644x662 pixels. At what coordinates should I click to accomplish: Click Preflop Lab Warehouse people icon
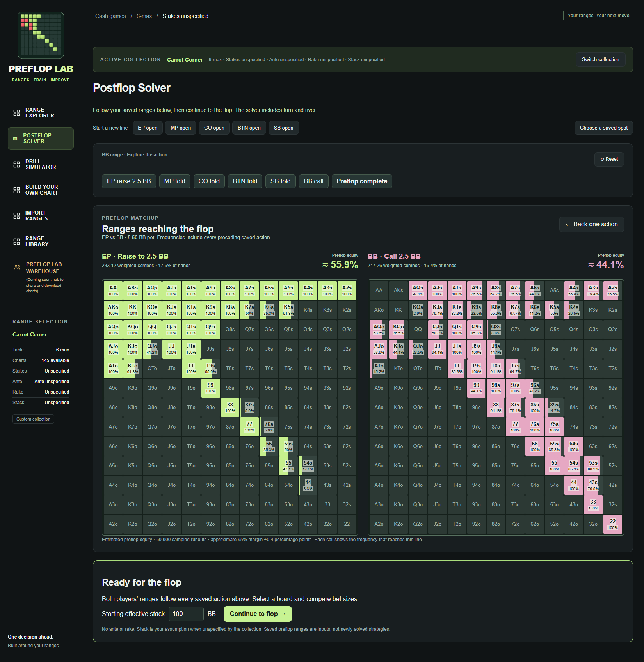(17, 268)
